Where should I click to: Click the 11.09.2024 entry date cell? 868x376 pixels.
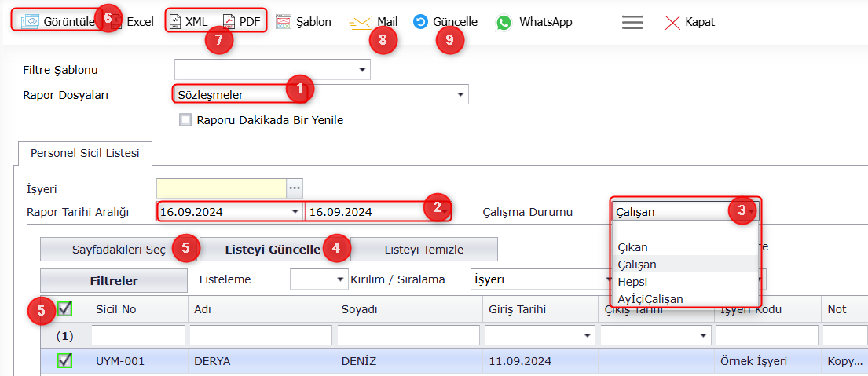point(540,361)
